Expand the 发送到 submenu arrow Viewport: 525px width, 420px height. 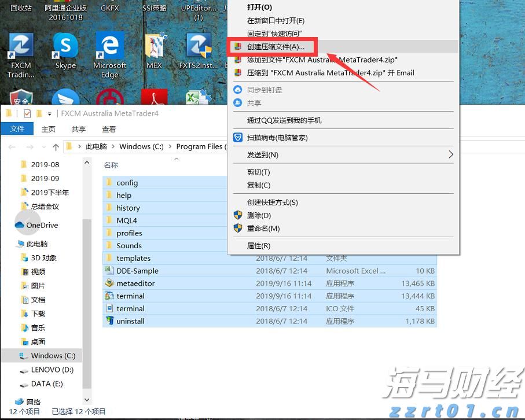pos(451,154)
